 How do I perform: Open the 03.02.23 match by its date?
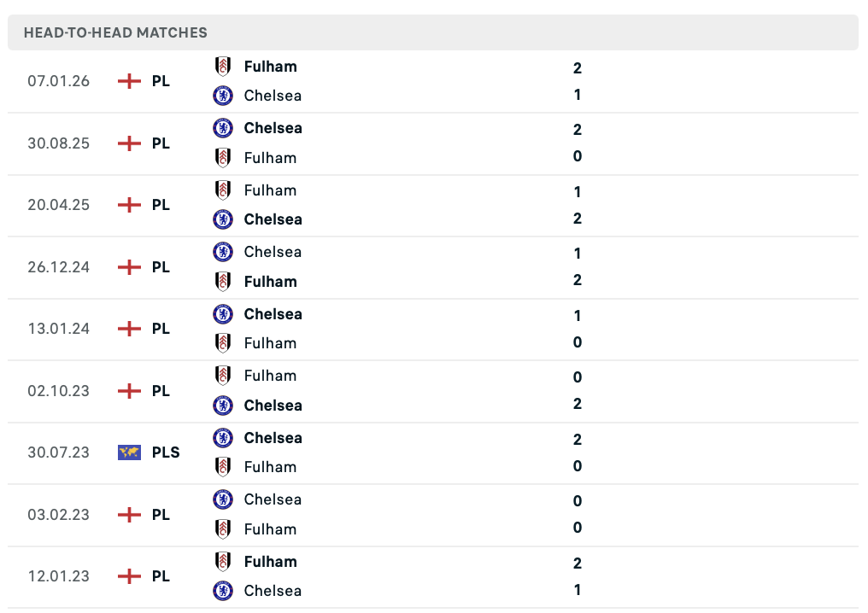point(59,515)
